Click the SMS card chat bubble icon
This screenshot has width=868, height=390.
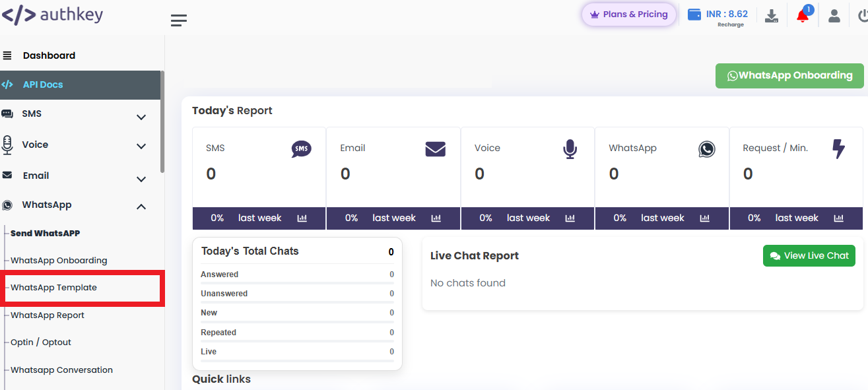pyautogui.click(x=301, y=149)
